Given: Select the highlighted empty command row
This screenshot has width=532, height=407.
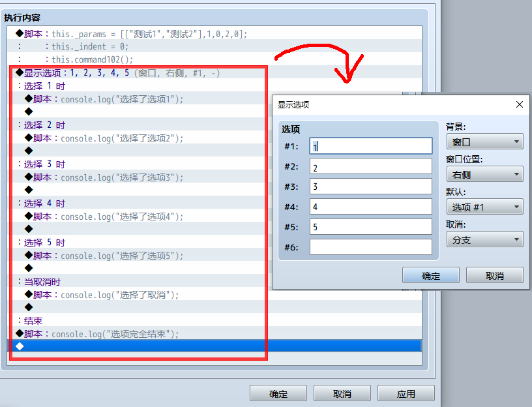Looking at the screenshot, I should coord(214,346).
